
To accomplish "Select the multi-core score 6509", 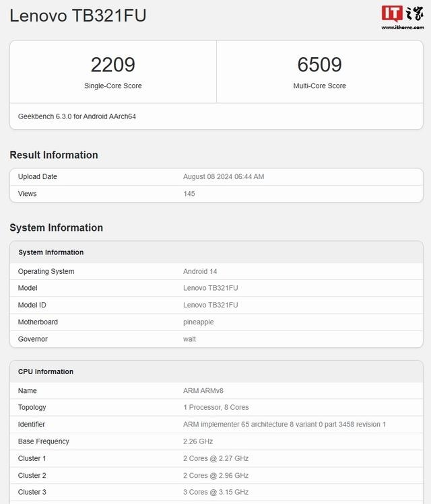I will [319, 65].
